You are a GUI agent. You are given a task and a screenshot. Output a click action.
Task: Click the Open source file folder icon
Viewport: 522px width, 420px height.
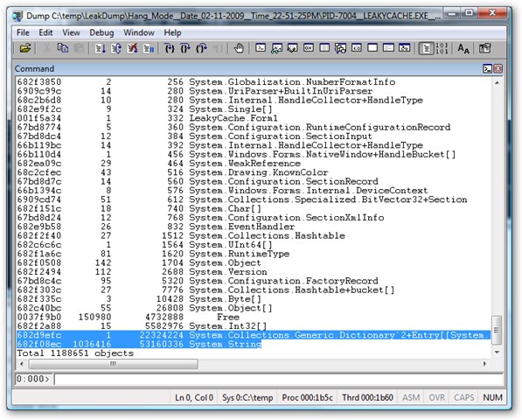25,48
